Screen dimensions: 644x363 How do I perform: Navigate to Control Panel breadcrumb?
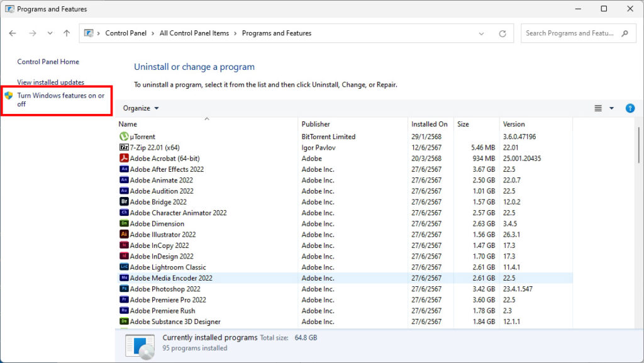pos(126,33)
